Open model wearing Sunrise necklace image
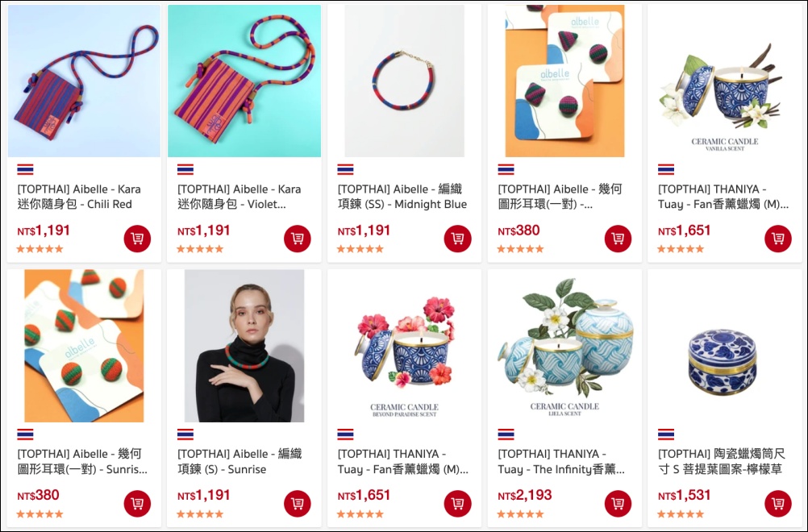Viewport: 808px width, 532px height. pos(244,346)
